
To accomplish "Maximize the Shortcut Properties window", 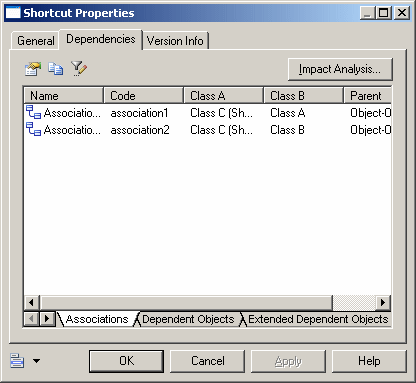I will point(384,13).
